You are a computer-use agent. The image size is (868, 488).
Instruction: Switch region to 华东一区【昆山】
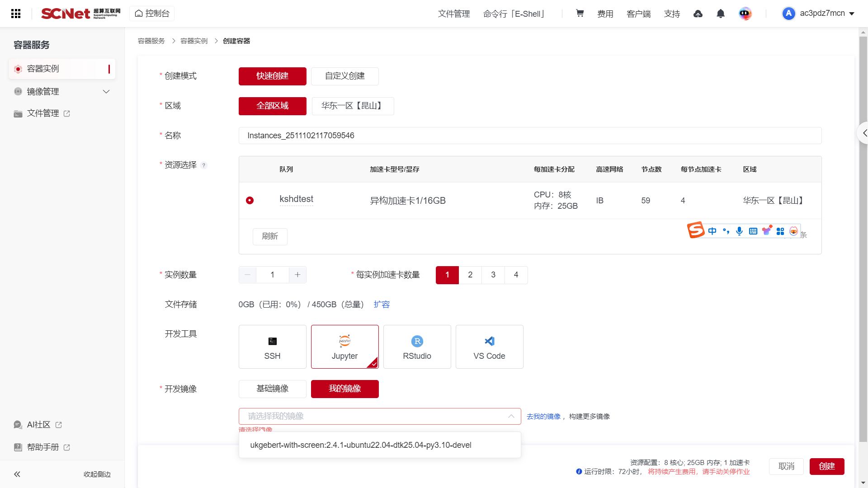click(353, 106)
